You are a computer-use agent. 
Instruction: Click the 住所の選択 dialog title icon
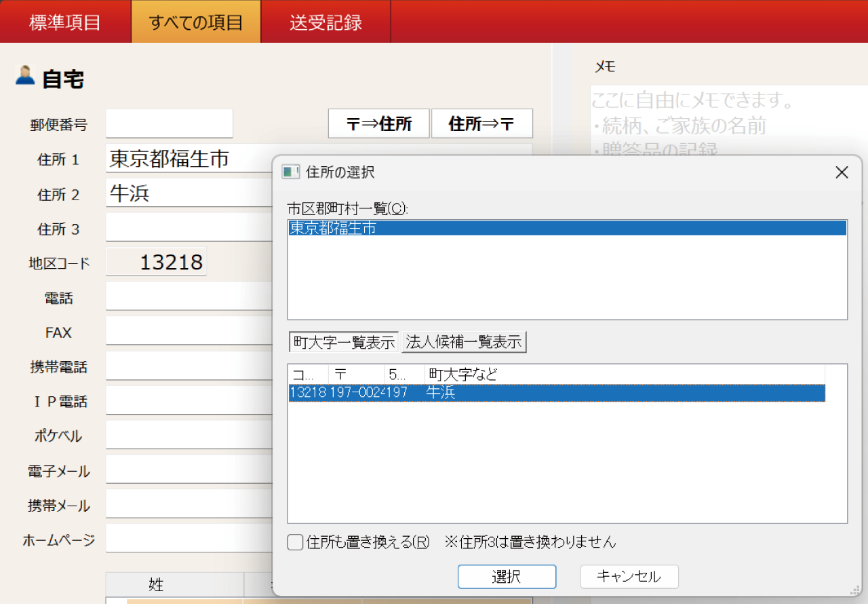click(x=290, y=172)
